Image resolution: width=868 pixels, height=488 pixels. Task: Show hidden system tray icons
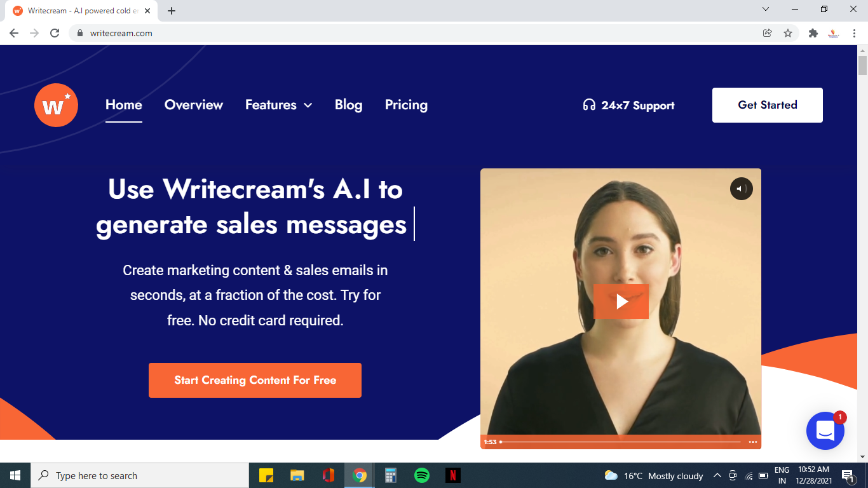click(717, 475)
